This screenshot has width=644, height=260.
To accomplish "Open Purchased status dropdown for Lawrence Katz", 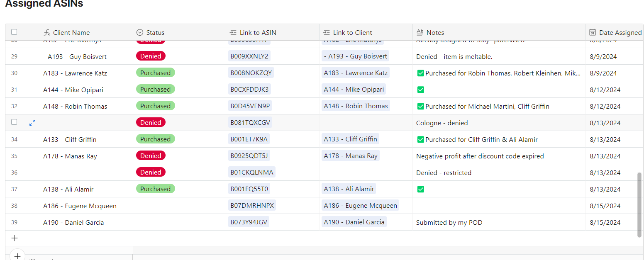I will [x=156, y=73].
